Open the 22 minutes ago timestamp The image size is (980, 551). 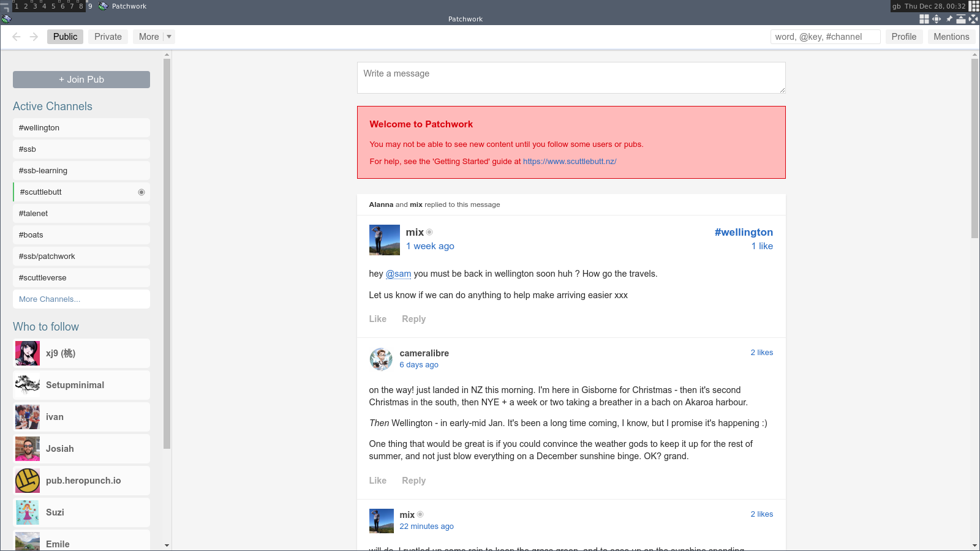click(427, 527)
